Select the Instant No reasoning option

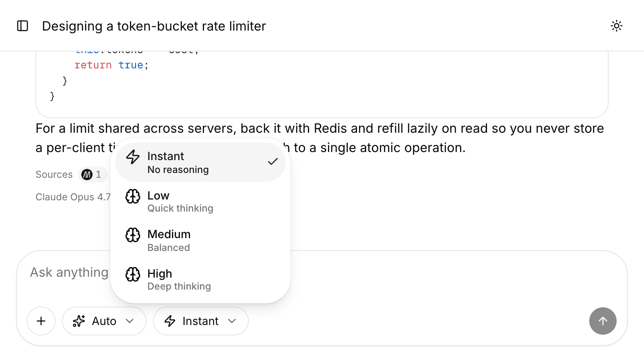click(200, 162)
